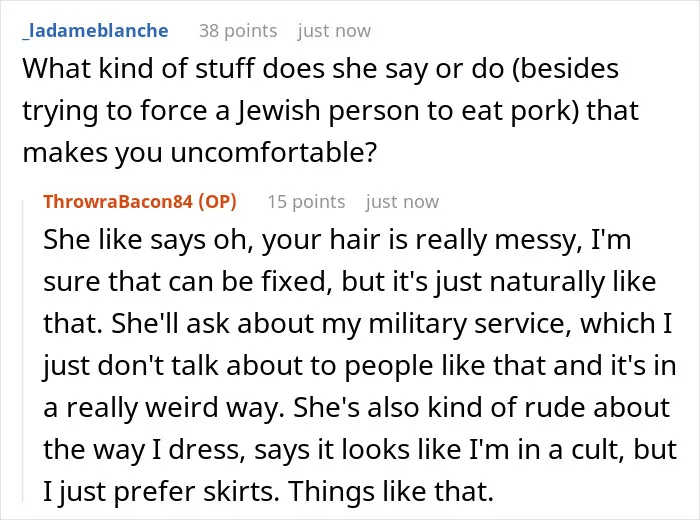700x520 pixels.
Task: Open ThrowraBacon84 (OP) user profile
Action: coord(140,201)
